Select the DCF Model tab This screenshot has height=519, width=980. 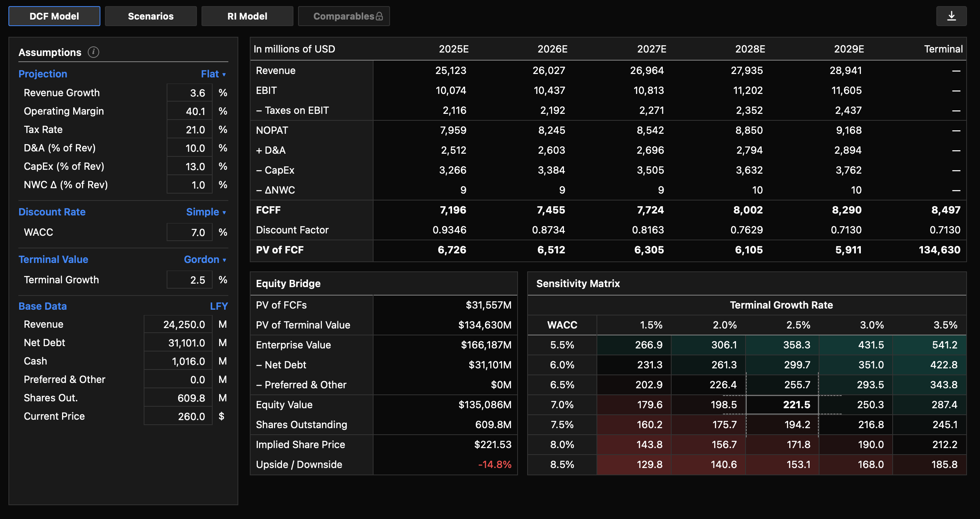coord(54,16)
